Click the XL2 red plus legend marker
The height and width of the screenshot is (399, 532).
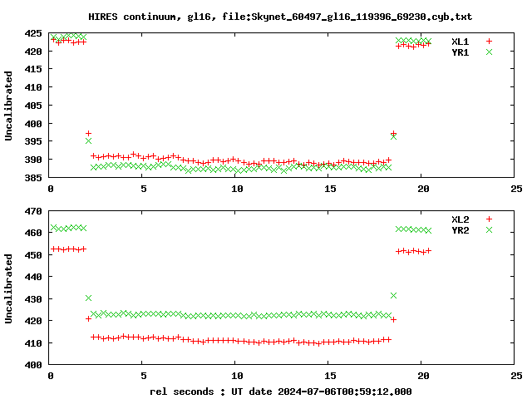click(489, 219)
